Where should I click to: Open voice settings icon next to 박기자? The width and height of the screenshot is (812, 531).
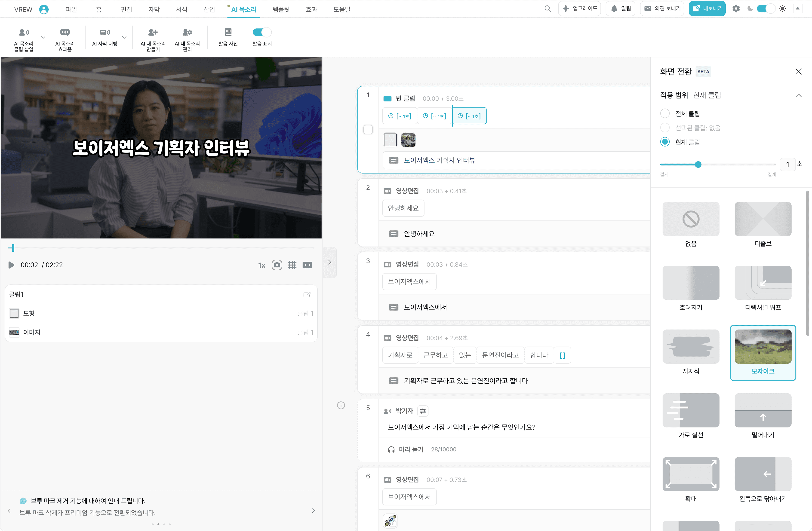tap(423, 411)
